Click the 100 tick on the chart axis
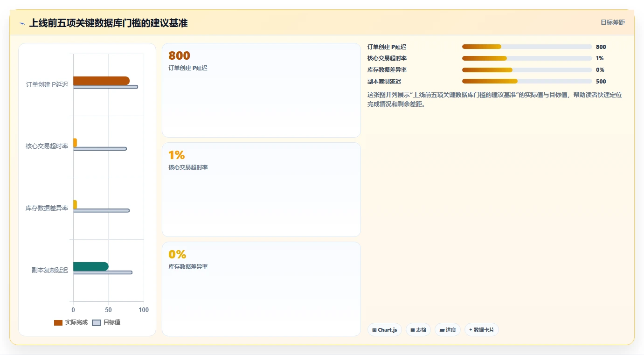 tap(144, 310)
